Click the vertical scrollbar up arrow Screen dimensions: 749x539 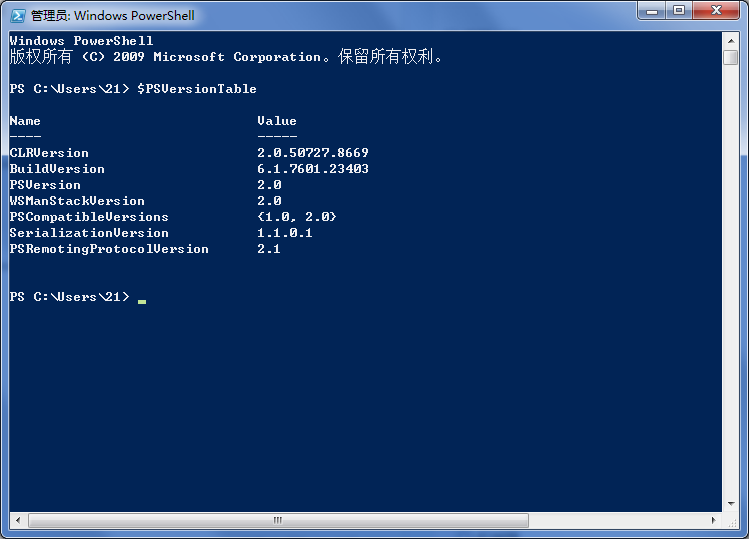[x=731, y=41]
